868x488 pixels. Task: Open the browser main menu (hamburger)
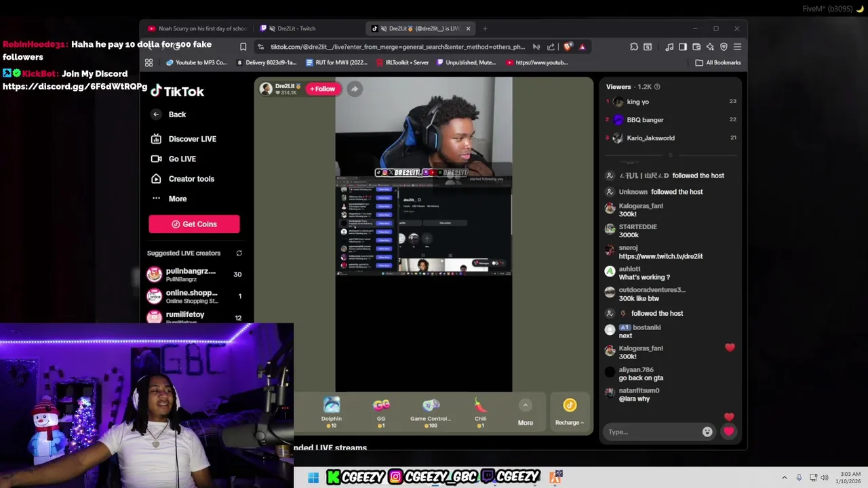click(x=737, y=47)
